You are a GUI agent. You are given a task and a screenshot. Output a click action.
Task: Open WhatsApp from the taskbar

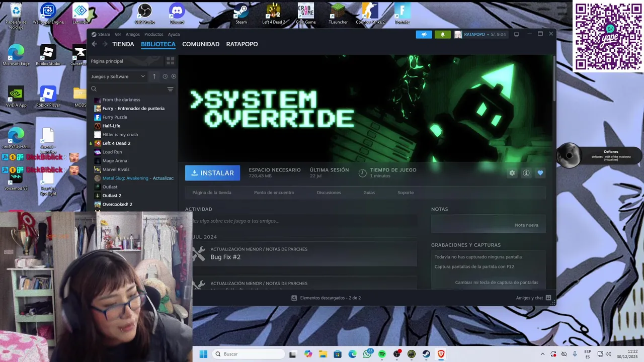[x=367, y=354]
